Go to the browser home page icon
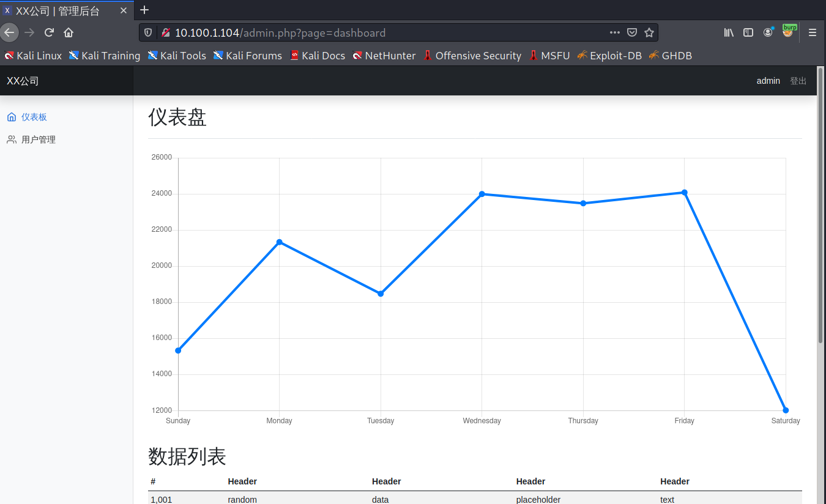826x504 pixels. (x=69, y=32)
